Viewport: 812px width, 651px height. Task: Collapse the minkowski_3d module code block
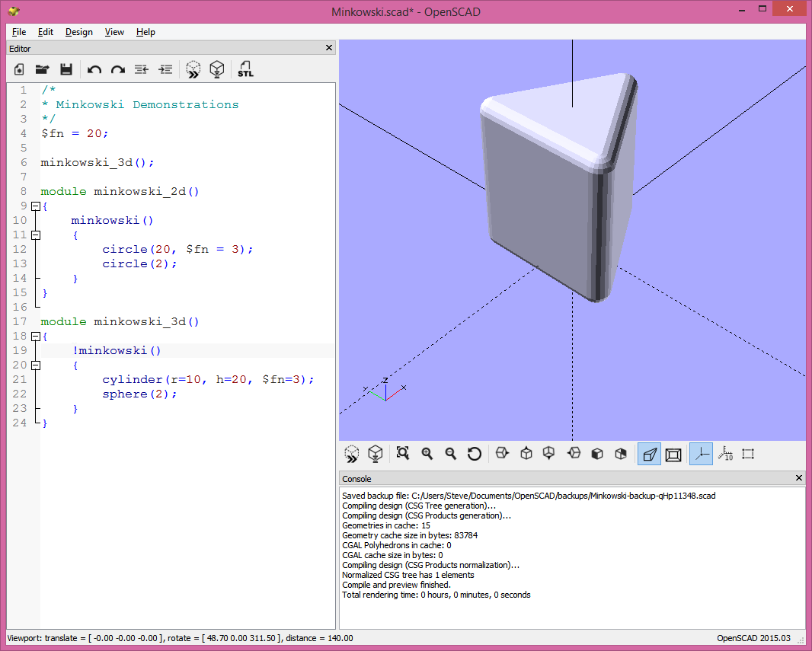(35, 336)
